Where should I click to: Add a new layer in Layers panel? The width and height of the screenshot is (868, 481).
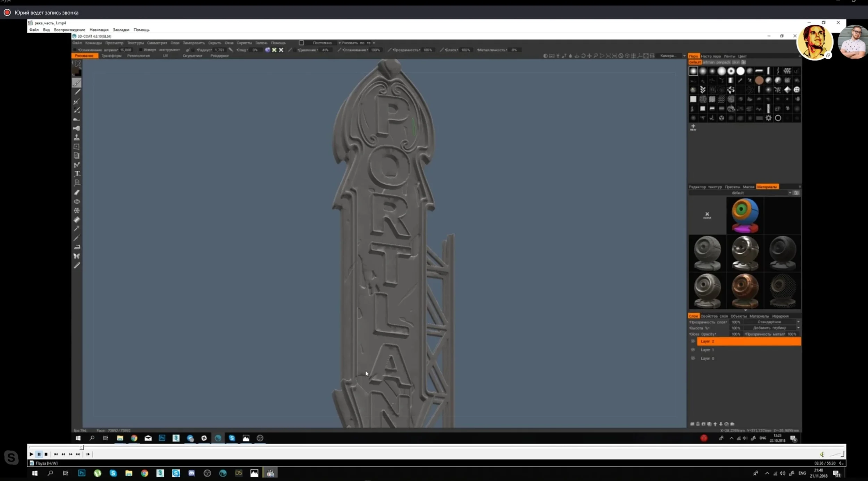coord(692,424)
